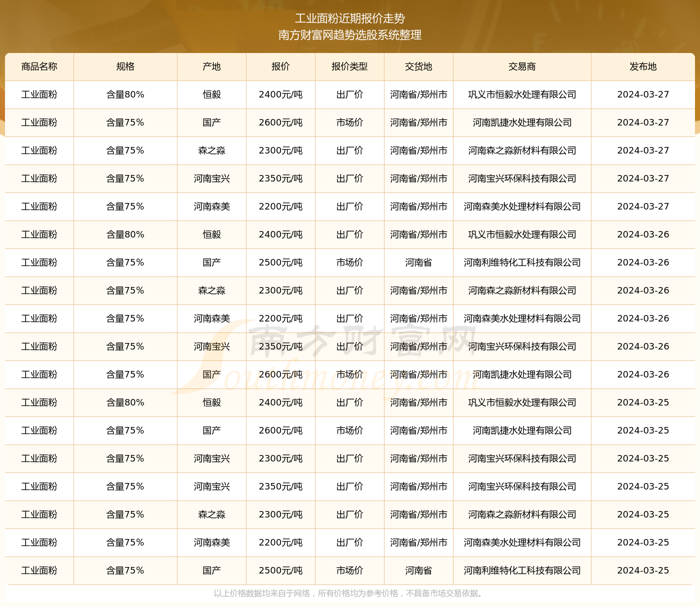Click 国产 origin in the 河南凯捷 2024-03-26 row
Image resolution: width=700 pixels, height=607 pixels.
(212, 374)
